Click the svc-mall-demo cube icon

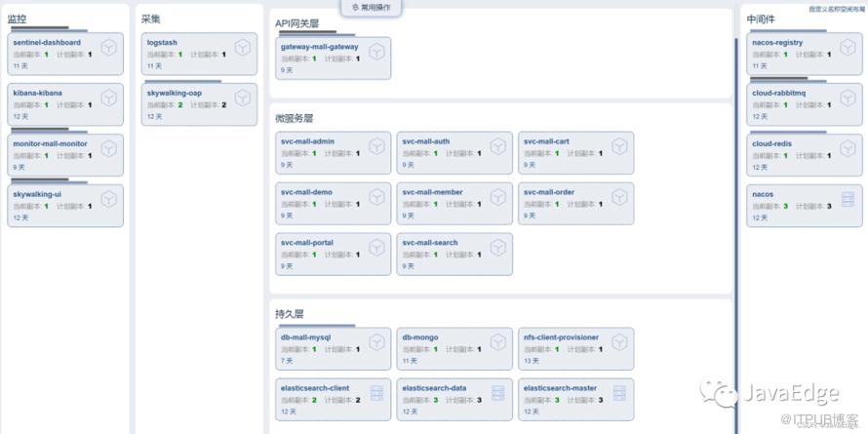(377, 196)
